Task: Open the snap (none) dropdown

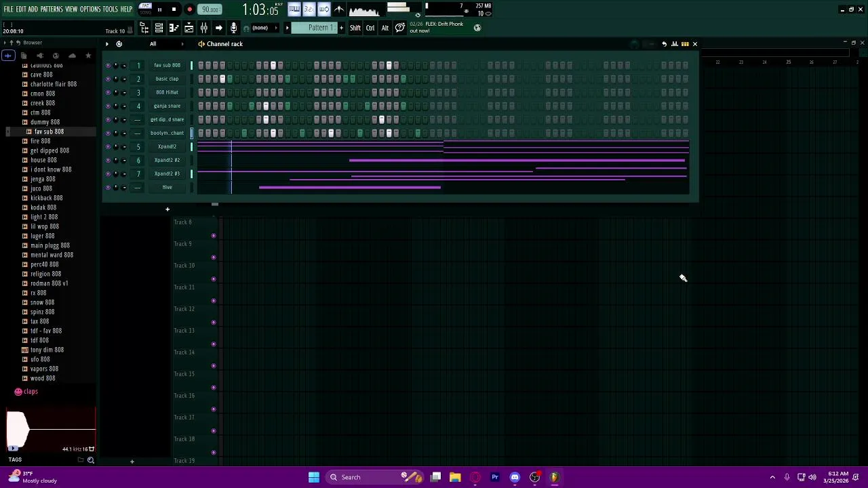Action: [264, 28]
